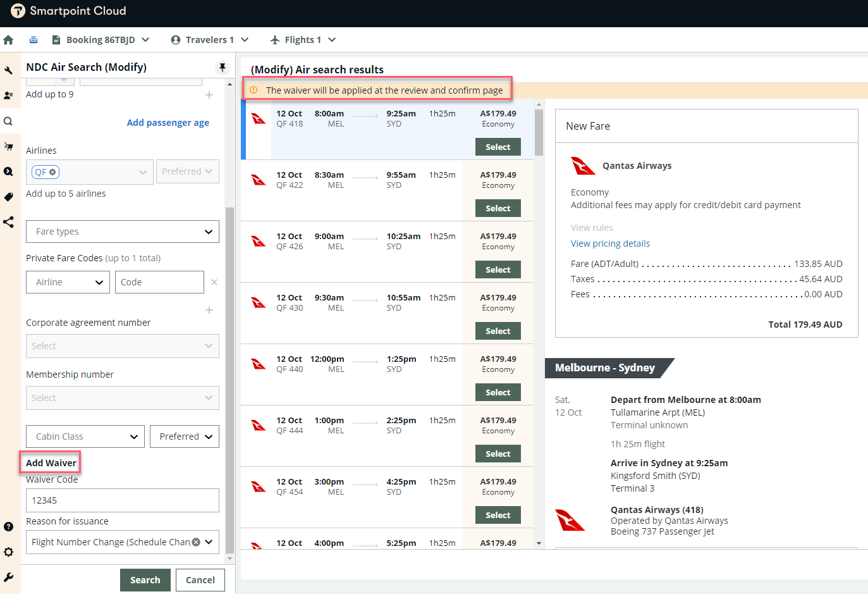This screenshot has width=868, height=594.
Task: Click the Qantas logo on QF 418 row
Action: 259,118
